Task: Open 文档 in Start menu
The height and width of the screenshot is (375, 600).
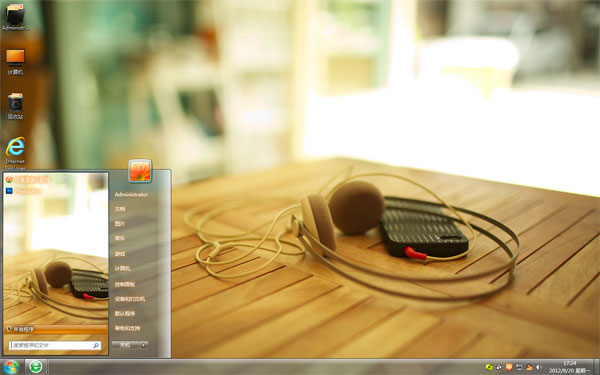Action: [120, 209]
